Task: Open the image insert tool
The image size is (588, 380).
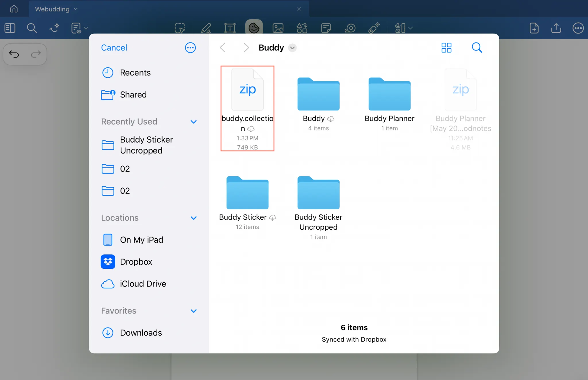Action: [x=278, y=28]
